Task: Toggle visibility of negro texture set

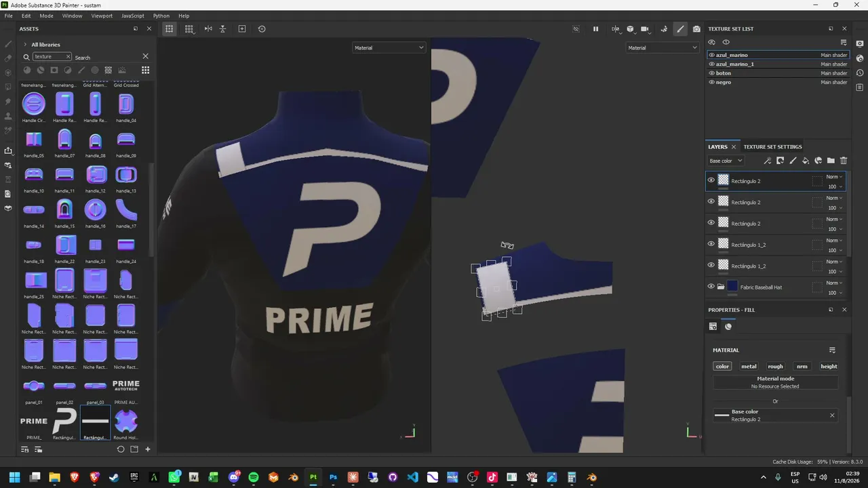Action: click(711, 82)
